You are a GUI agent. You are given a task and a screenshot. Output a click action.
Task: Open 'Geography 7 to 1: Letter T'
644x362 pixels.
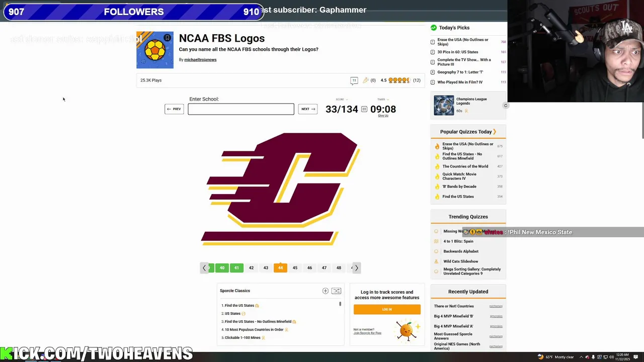pos(460,72)
